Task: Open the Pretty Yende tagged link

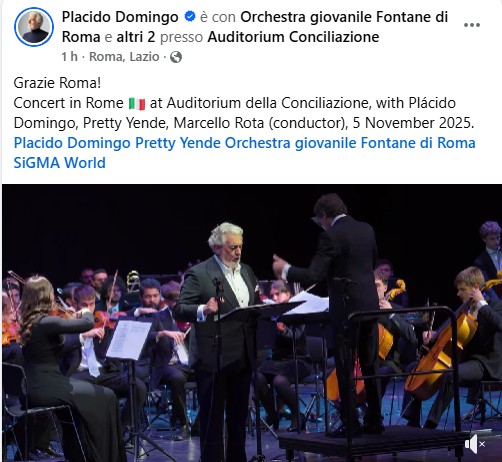Action: click(x=178, y=143)
